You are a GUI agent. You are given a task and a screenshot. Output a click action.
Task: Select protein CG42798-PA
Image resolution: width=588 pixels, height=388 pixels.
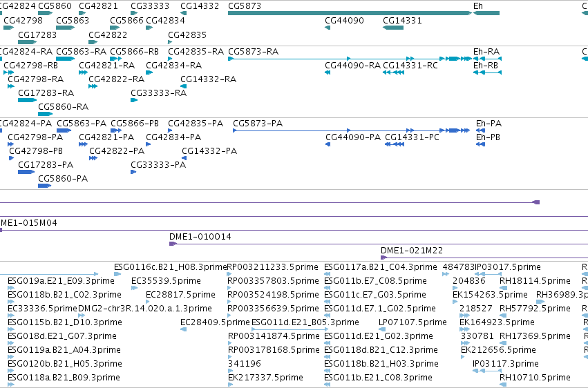pos(35,137)
